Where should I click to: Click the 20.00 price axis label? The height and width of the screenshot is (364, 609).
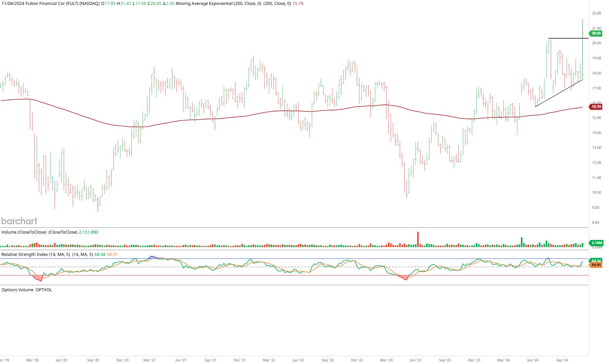point(597,43)
